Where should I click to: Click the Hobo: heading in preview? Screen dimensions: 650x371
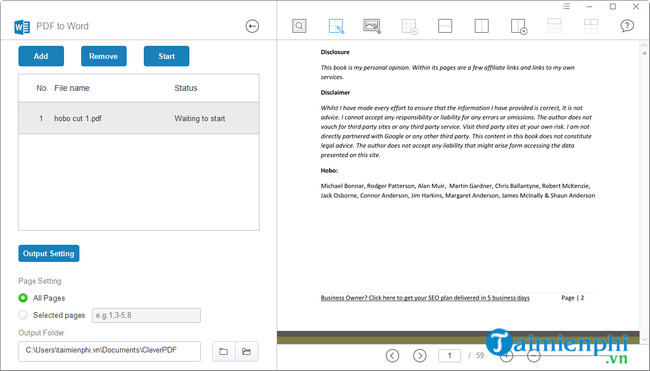(x=329, y=170)
